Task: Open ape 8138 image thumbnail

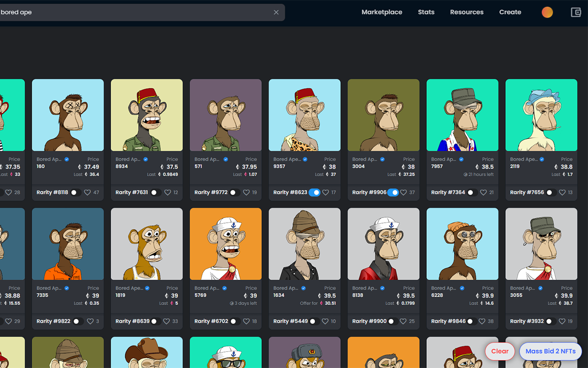Action: point(384,244)
